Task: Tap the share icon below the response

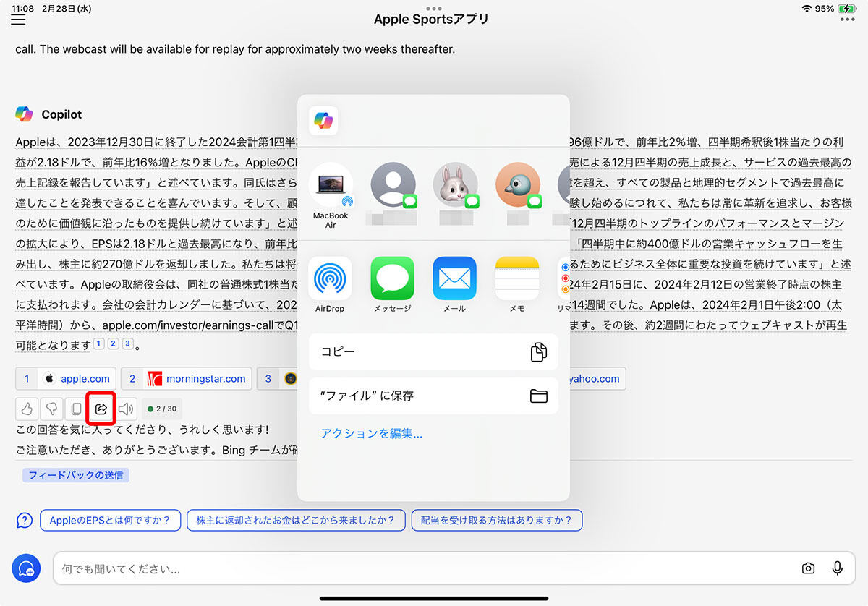Action: pyautogui.click(x=101, y=409)
